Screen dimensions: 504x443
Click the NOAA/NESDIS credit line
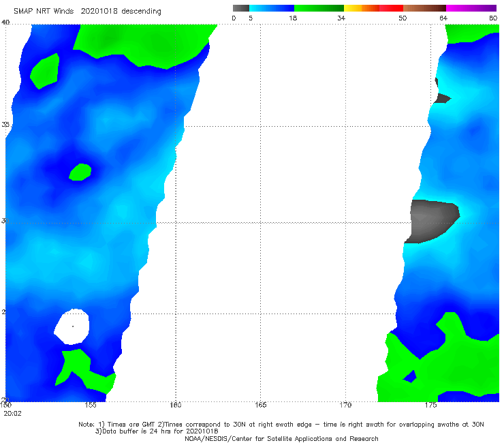coord(281,439)
